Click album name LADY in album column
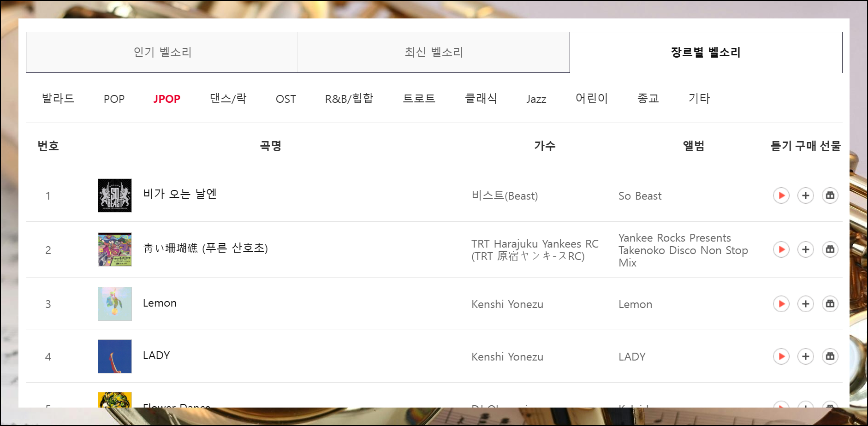 (632, 357)
